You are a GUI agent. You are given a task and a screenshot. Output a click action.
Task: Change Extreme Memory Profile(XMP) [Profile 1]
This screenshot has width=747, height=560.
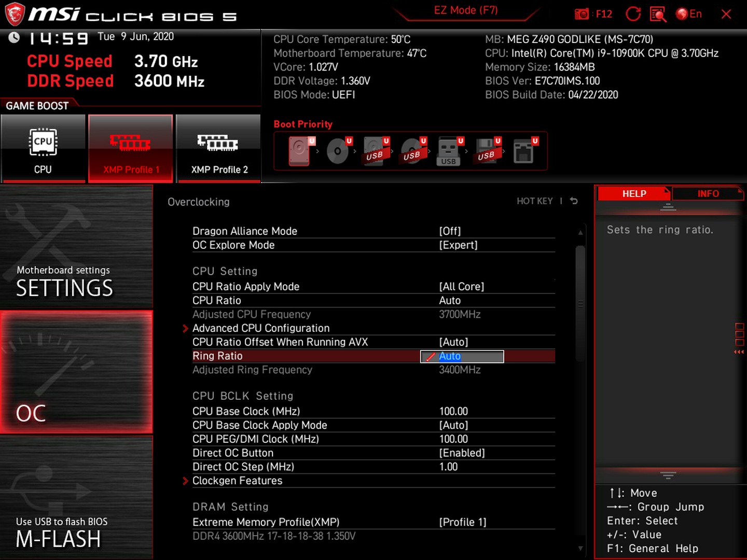click(463, 522)
